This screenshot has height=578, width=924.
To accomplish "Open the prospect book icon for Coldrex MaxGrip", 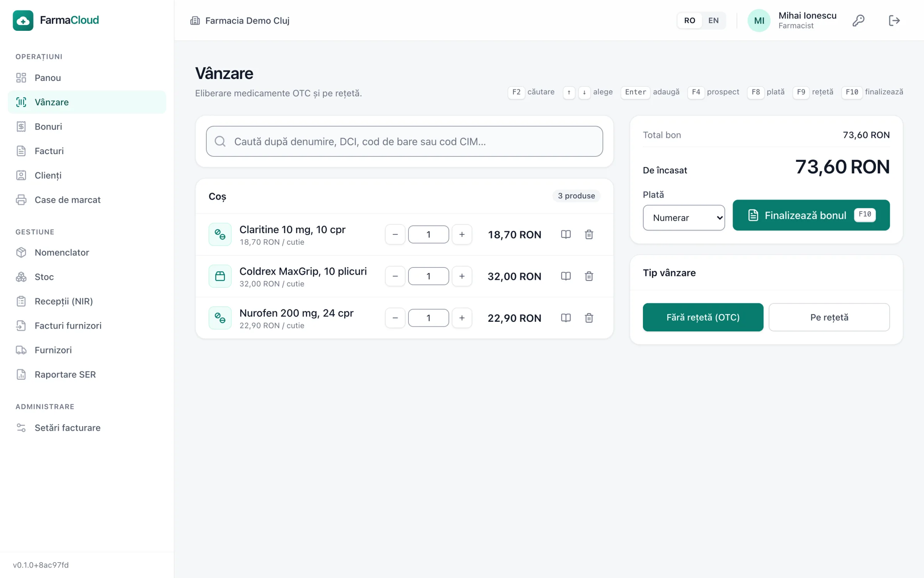I will [x=566, y=276].
